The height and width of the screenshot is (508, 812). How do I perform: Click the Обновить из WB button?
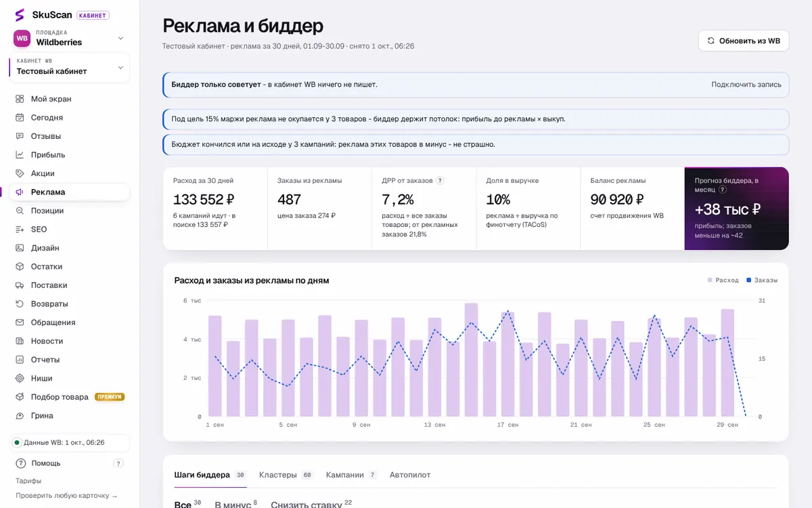coord(744,41)
